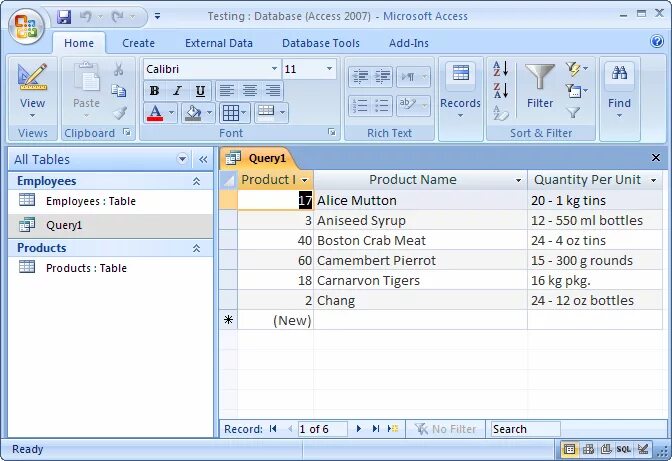This screenshot has height=461, width=672.
Task: Open the Add-Ins tab
Action: [x=408, y=43]
